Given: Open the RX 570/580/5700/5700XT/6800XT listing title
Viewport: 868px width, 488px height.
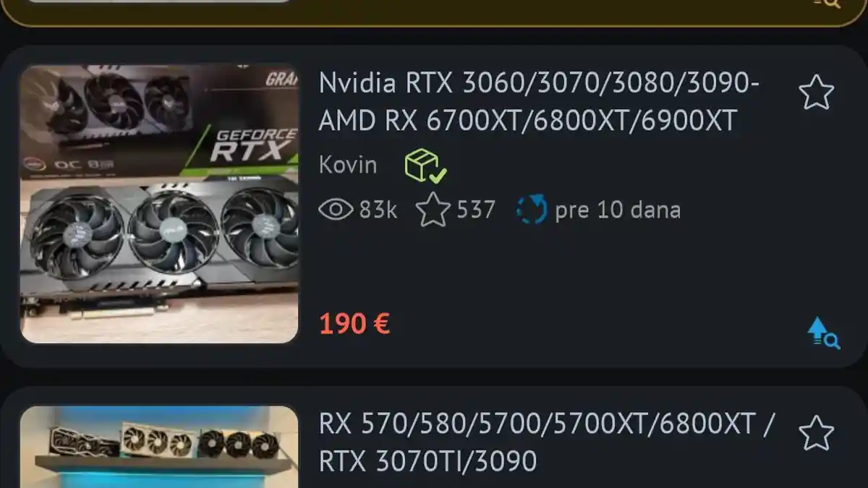Looking at the screenshot, I should 547,442.
